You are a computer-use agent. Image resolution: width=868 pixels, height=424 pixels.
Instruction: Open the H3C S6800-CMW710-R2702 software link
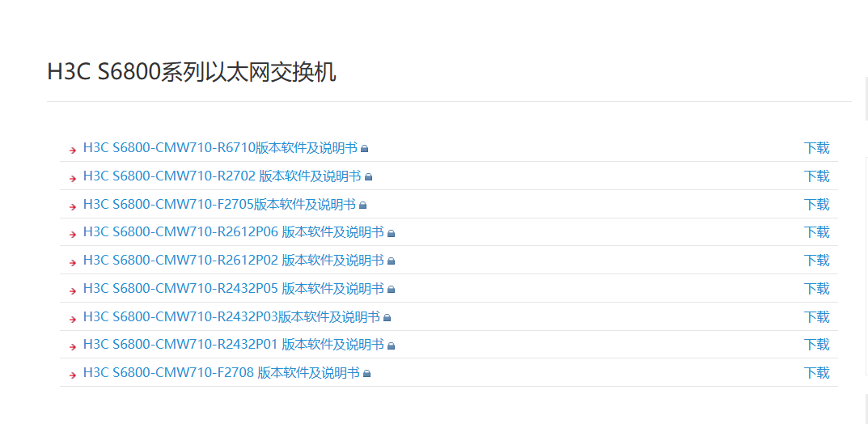pos(222,176)
